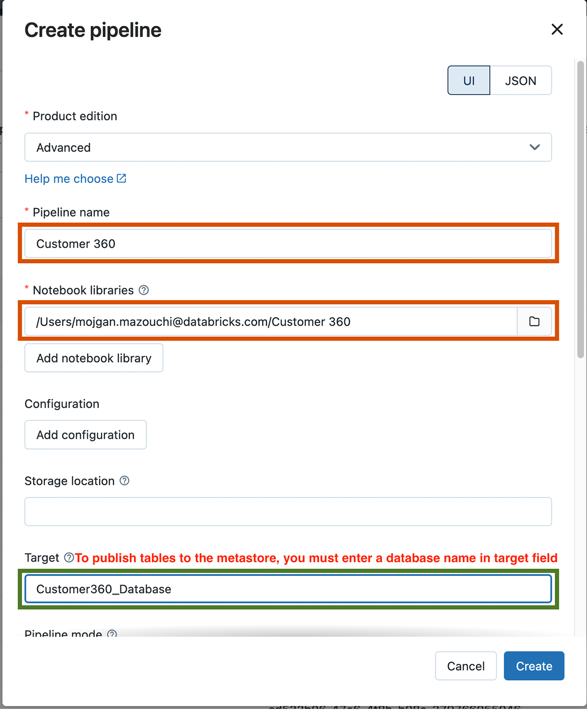
Task: Click the help icon next to Storage location
Action: pos(125,481)
